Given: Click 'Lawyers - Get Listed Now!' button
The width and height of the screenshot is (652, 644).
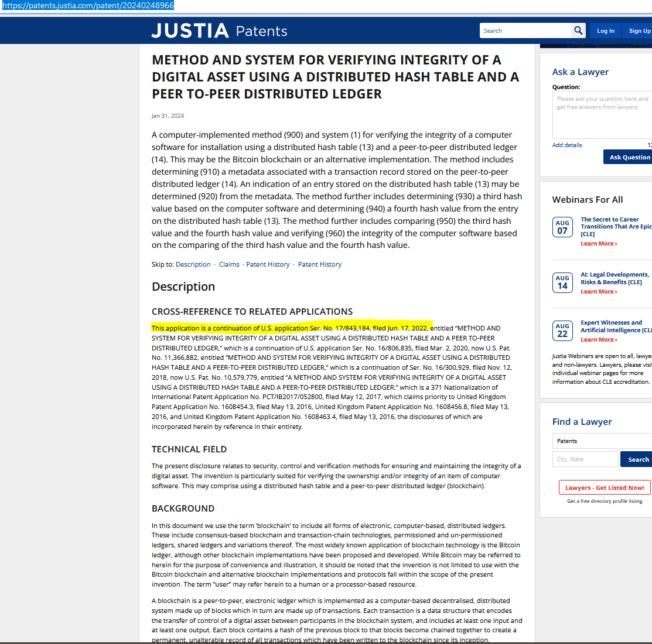Looking at the screenshot, I should pyautogui.click(x=605, y=488).
